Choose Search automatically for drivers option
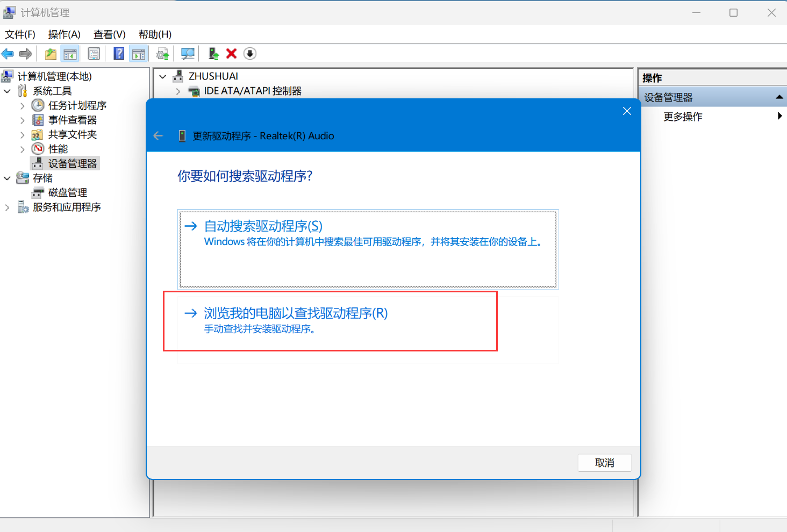This screenshot has height=532, width=787. pyautogui.click(x=368, y=249)
